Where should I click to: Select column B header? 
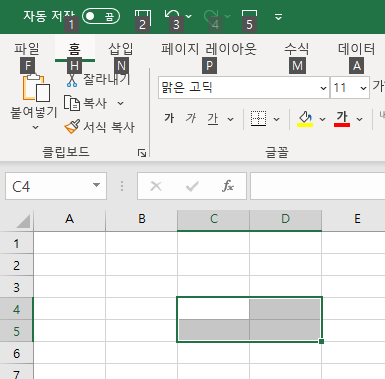click(141, 219)
